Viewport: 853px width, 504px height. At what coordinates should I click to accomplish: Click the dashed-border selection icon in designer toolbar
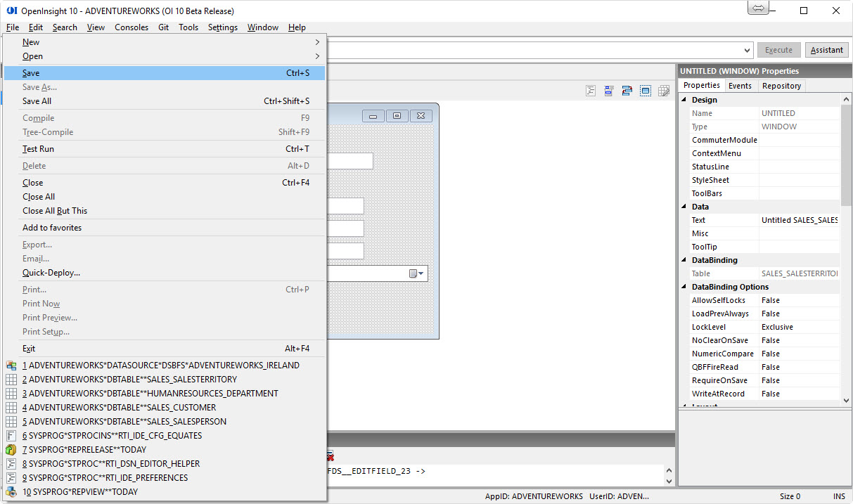646,91
